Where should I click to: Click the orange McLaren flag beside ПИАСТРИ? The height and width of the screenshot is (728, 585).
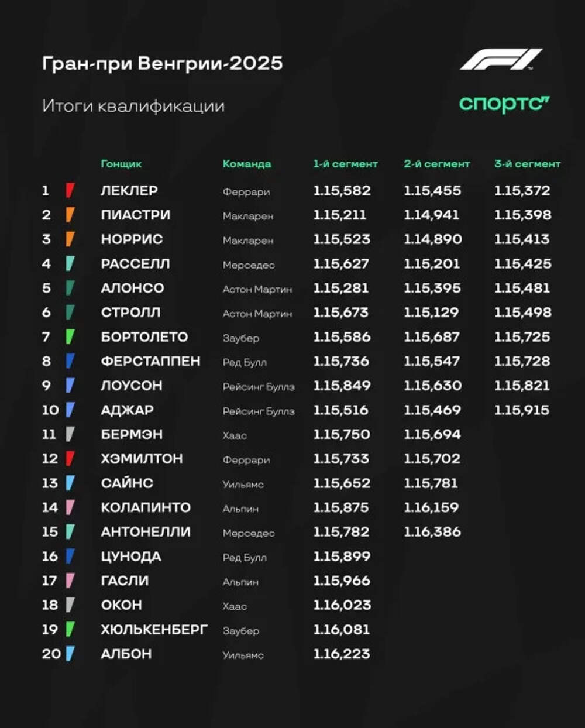coord(70,215)
